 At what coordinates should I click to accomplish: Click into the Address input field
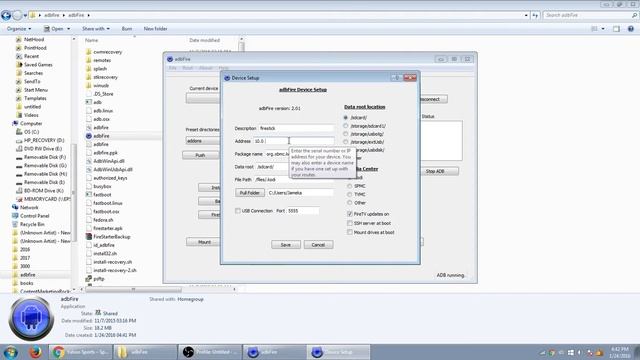click(x=293, y=141)
